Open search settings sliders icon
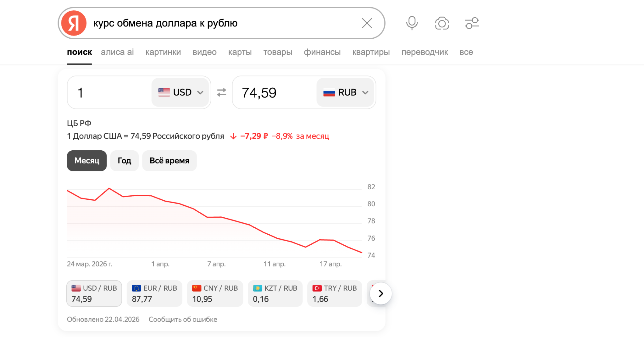Screen dimensions: 644x340 tap(472, 23)
